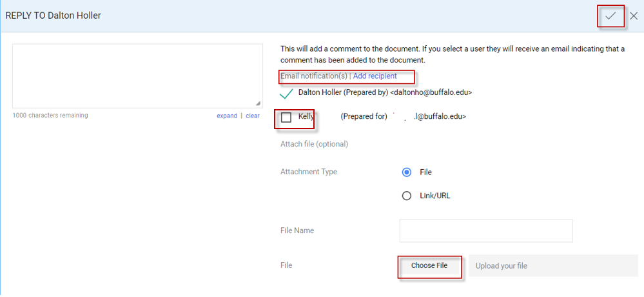
Task: Open the Add recipient link
Action: (x=375, y=76)
